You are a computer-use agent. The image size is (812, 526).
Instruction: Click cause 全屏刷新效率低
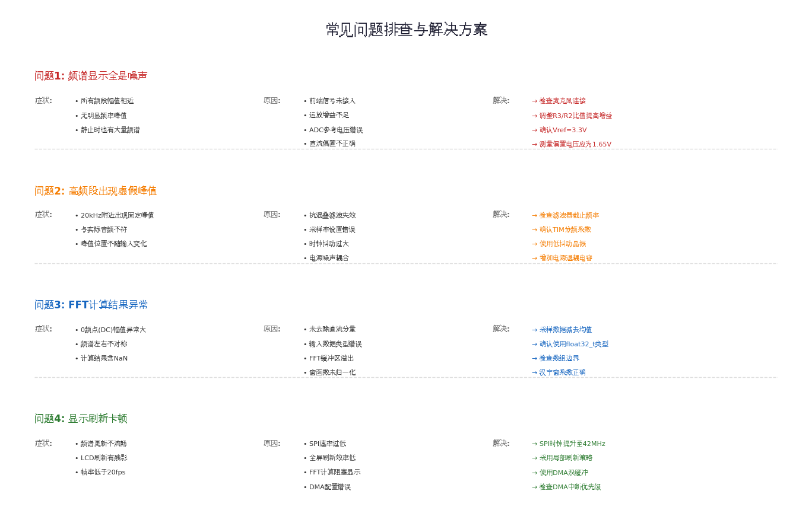point(332,458)
